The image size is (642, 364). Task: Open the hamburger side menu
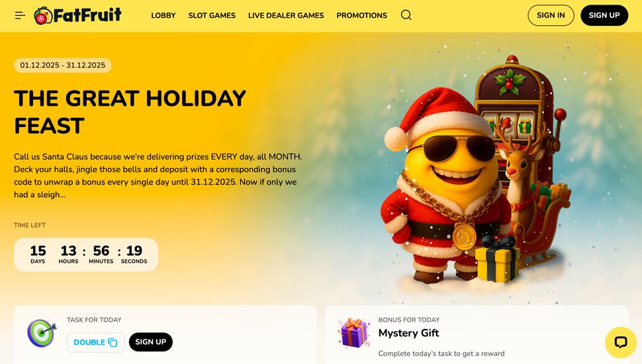(20, 16)
